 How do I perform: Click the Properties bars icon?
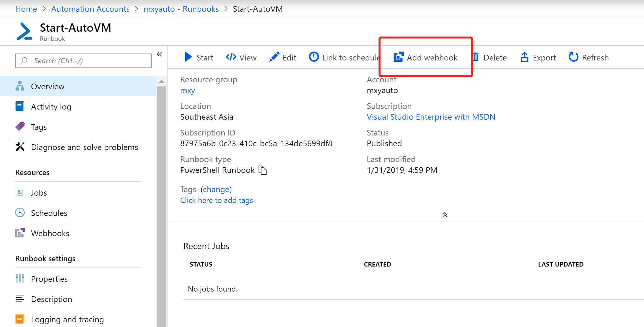coord(20,278)
